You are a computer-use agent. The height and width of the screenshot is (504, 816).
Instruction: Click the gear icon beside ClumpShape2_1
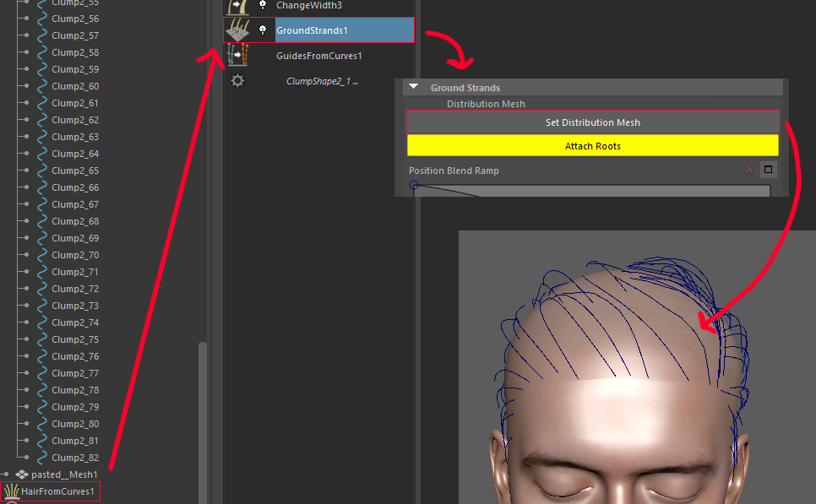pyautogui.click(x=237, y=81)
